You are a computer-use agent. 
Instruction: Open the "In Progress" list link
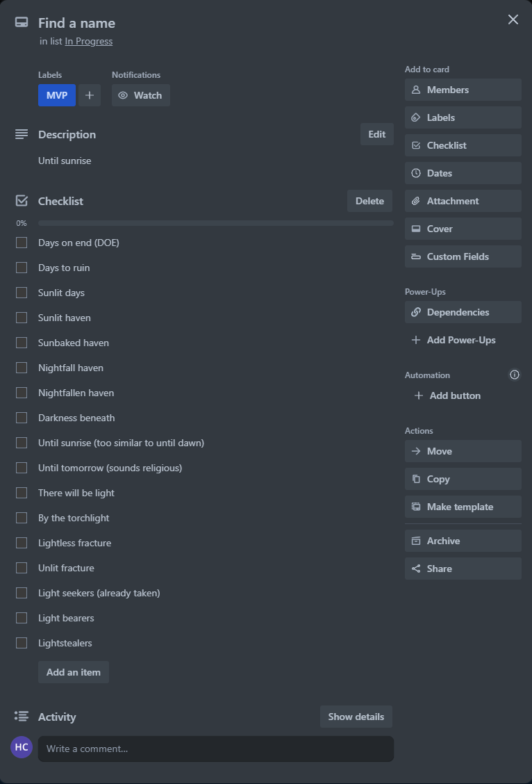88,41
